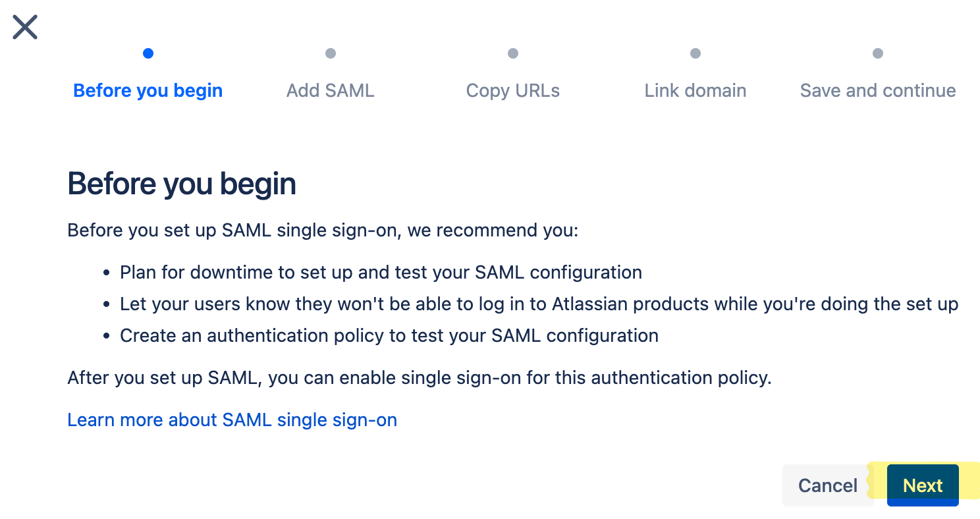Click the step dot above Save and continue
The width and height of the screenshot is (980, 519).
click(878, 53)
